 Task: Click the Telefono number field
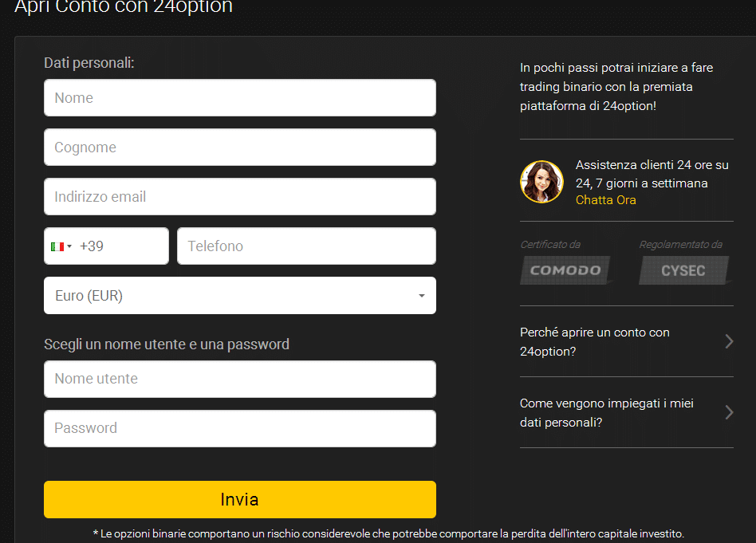click(306, 246)
